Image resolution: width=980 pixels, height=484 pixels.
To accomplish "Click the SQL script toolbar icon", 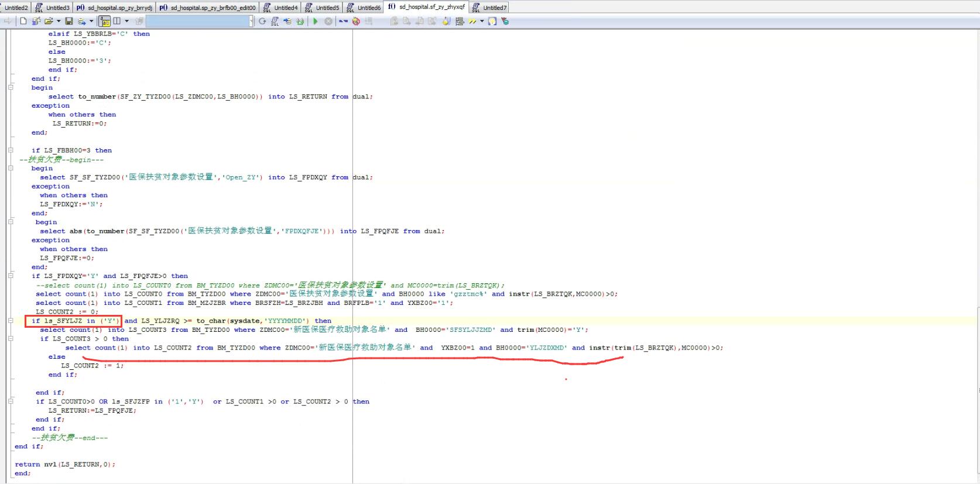I will [275, 21].
